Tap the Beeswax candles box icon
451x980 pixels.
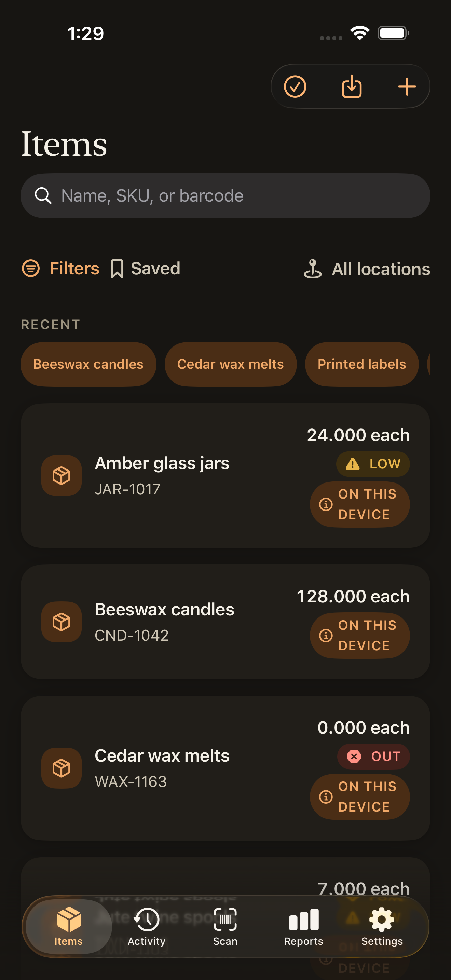pyautogui.click(x=61, y=622)
